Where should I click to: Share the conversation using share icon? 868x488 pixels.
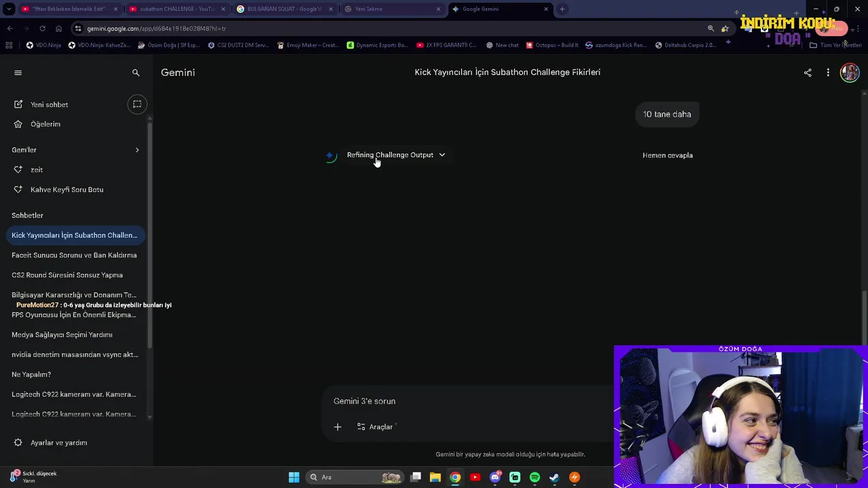808,73
